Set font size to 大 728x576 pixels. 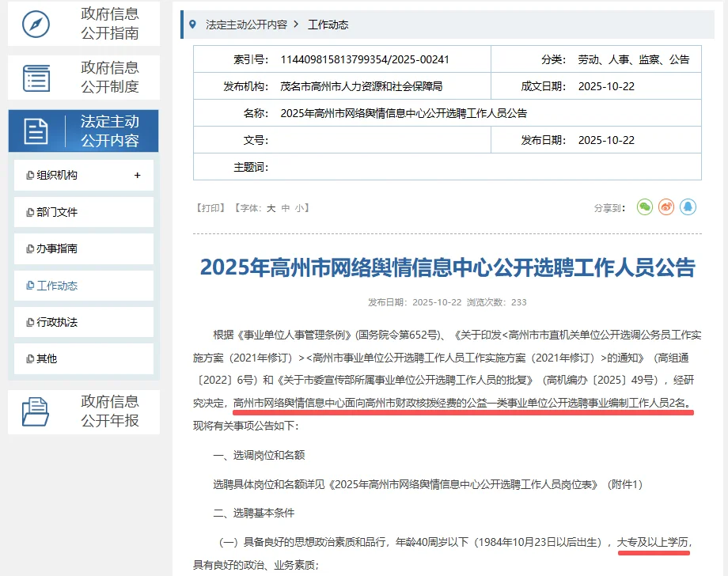[271, 208]
